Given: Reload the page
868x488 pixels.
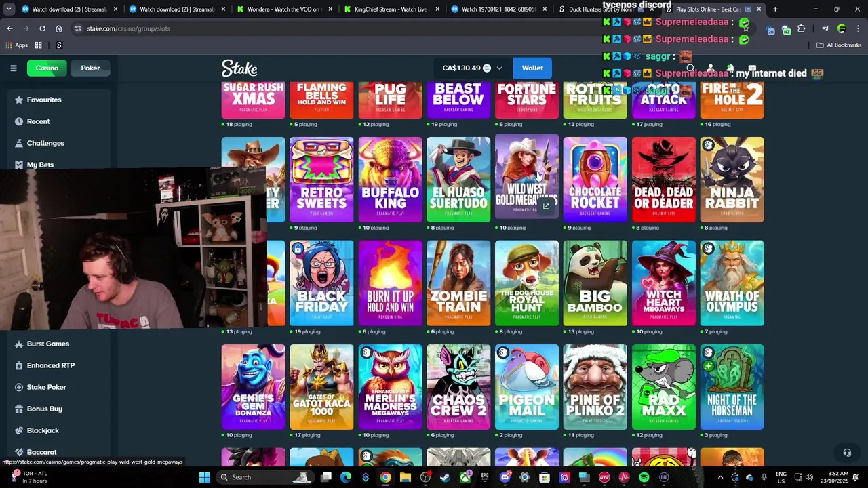Looking at the screenshot, I should (42, 28).
